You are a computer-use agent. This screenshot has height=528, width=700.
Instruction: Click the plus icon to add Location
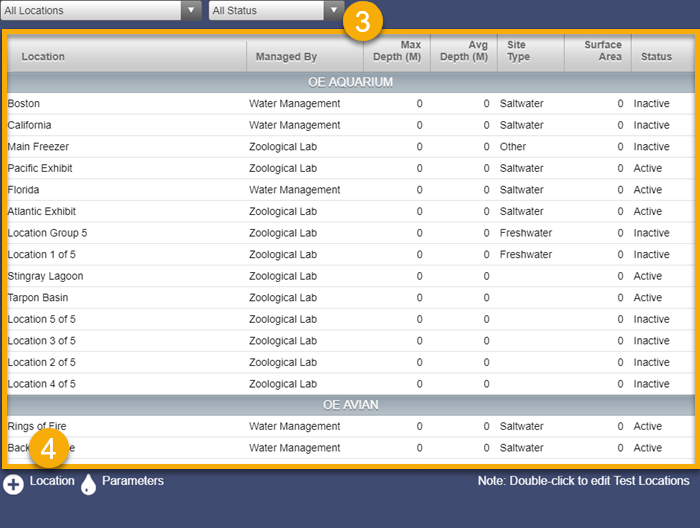pos(13,485)
